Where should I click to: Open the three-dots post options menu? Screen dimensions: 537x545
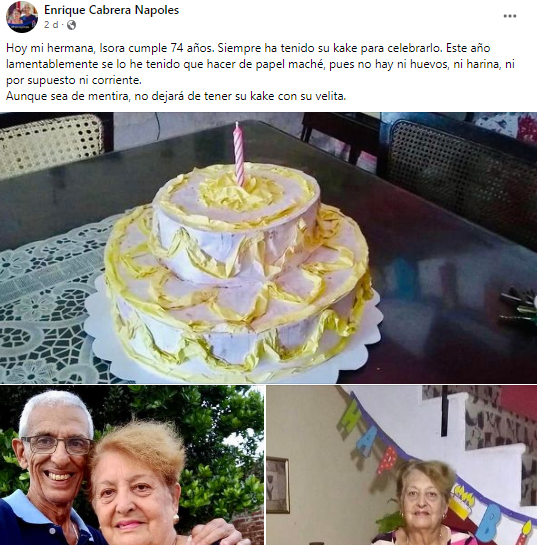[x=510, y=16]
